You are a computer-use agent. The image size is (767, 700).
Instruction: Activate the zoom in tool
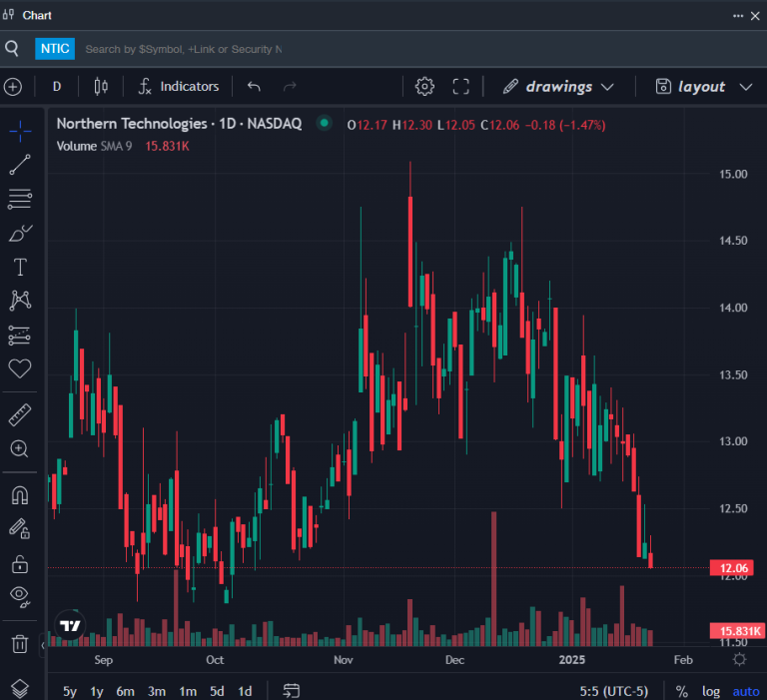pos(20,448)
